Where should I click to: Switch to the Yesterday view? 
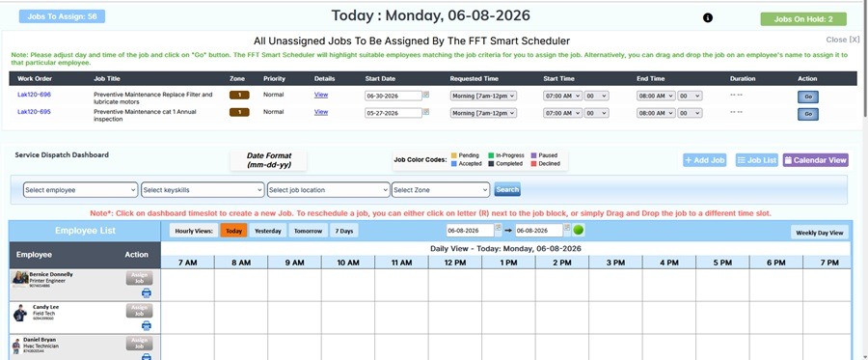pos(268,231)
